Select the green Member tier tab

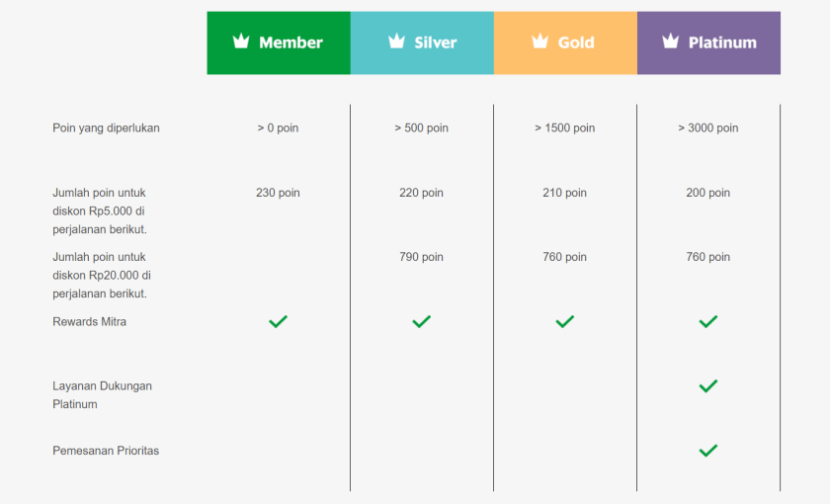(279, 42)
